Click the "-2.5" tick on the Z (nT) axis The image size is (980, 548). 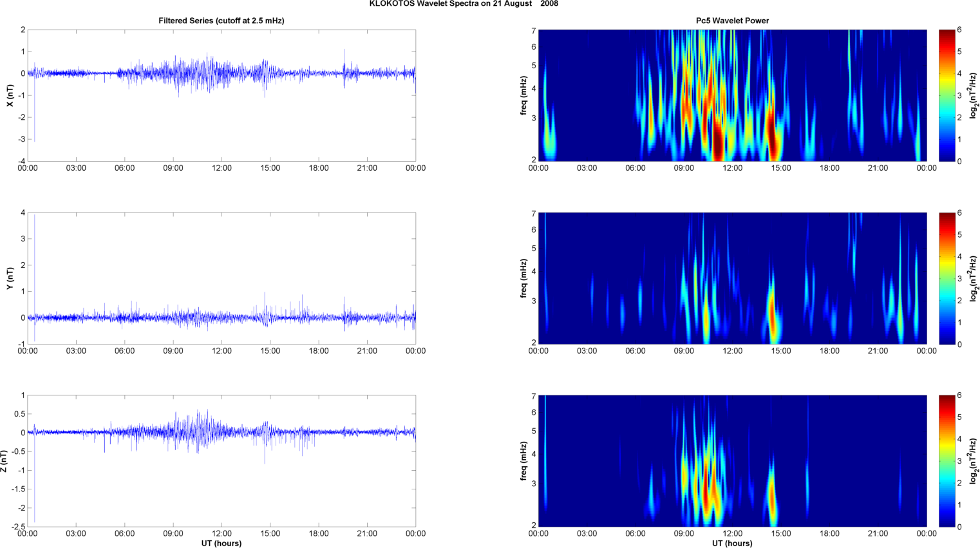click(x=18, y=527)
